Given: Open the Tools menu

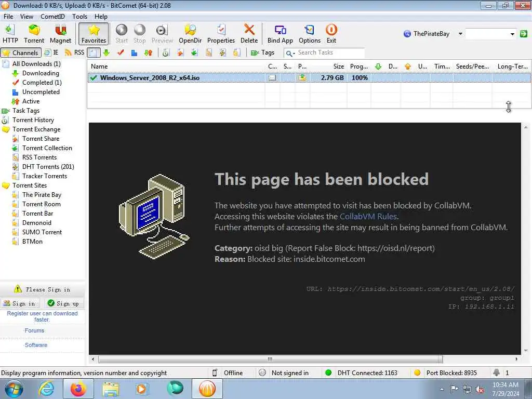Looking at the screenshot, I should (79, 16).
